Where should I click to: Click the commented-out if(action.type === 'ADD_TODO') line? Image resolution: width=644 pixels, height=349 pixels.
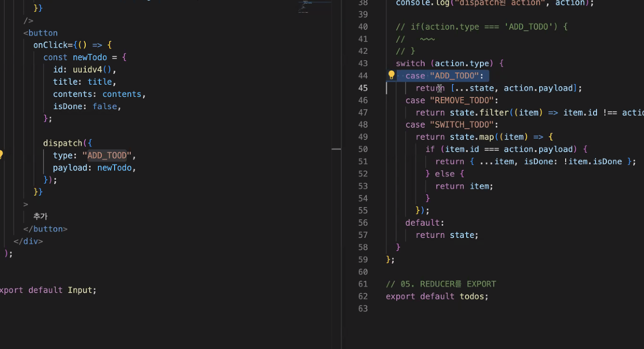(x=481, y=26)
